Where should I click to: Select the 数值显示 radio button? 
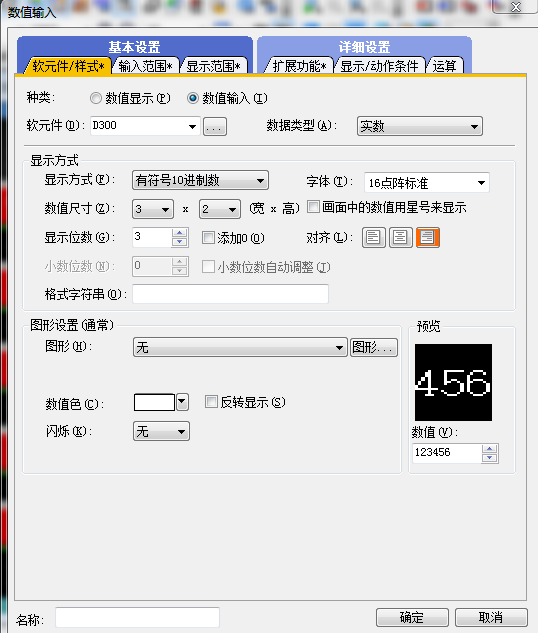pos(96,98)
